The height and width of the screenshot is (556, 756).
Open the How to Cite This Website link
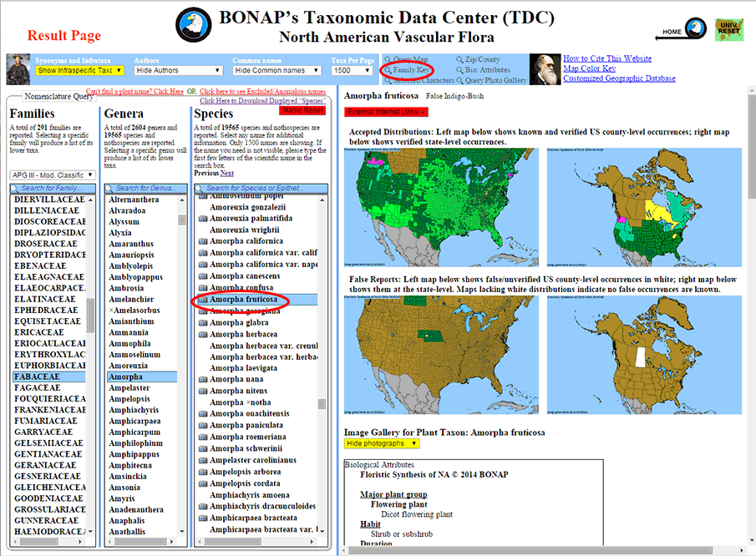tap(607, 58)
